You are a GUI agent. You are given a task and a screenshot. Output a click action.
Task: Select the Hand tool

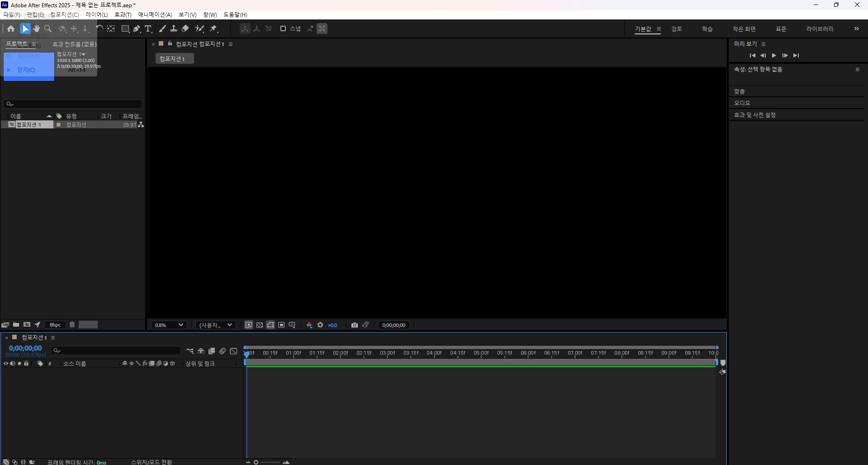coord(37,28)
